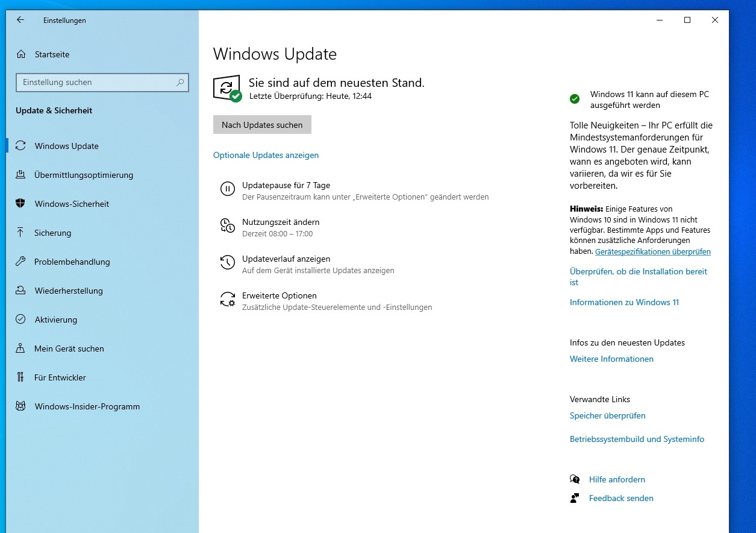The width and height of the screenshot is (756, 533).
Task: Open Optionale Updates anzeigen link
Action: point(266,155)
